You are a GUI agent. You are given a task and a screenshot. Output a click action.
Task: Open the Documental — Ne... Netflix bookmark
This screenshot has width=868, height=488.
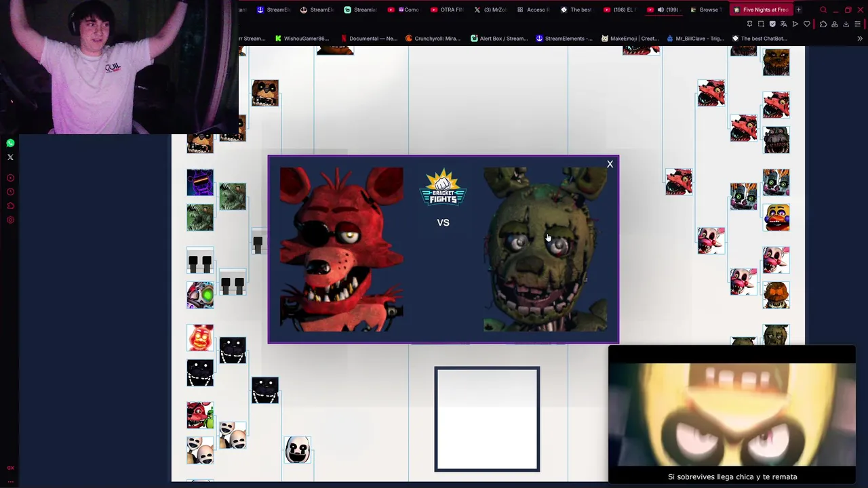point(369,39)
